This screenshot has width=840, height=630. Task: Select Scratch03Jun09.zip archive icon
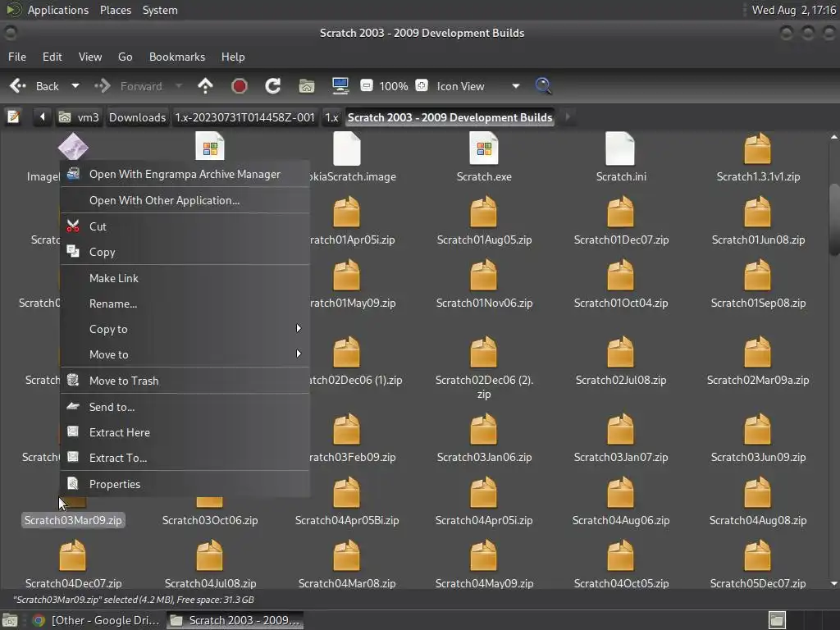(x=757, y=429)
